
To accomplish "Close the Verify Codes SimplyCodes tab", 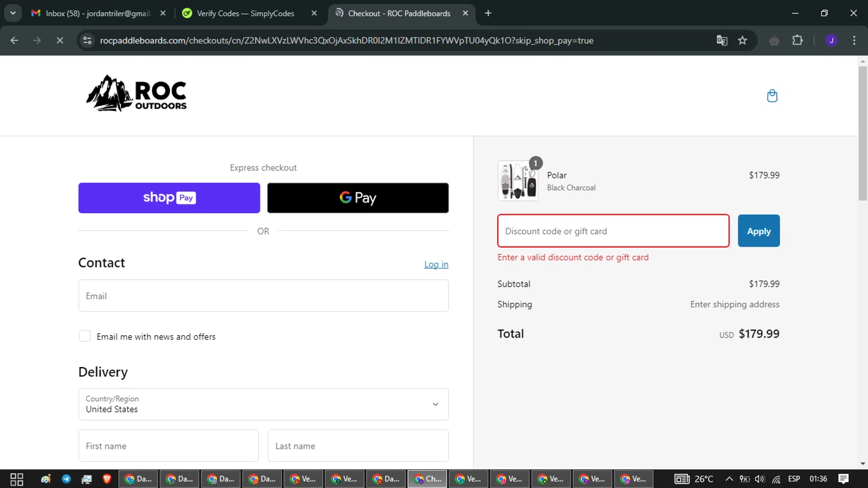I will pyautogui.click(x=314, y=13).
